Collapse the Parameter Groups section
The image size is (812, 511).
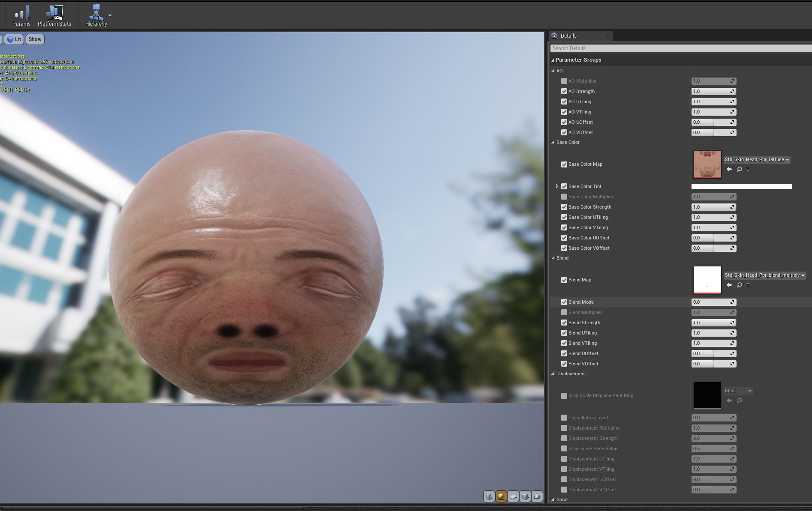point(553,60)
